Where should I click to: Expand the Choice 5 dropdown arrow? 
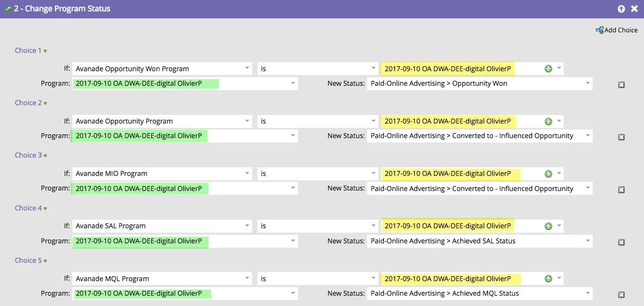(x=45, y=261)
